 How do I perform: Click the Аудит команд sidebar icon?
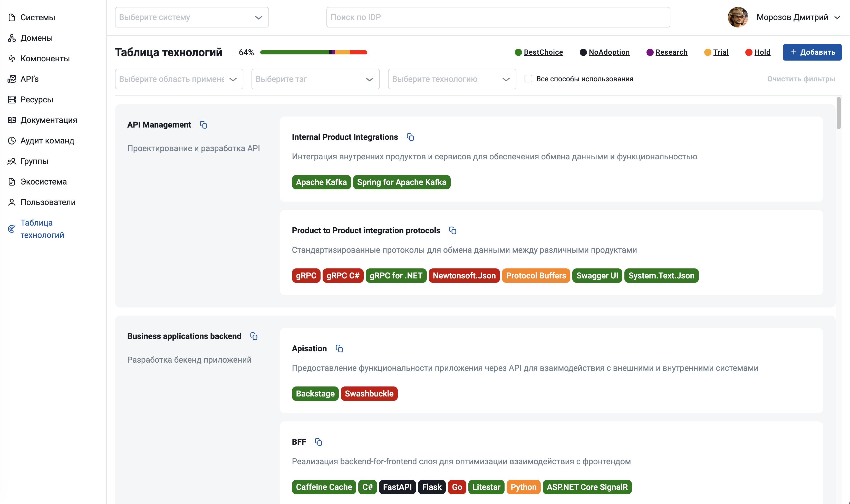[12, 141]
